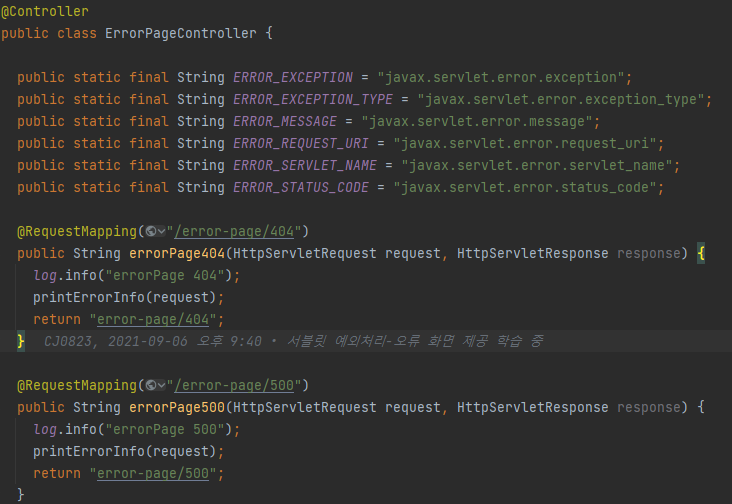Click the git blame annotation by CJ0823
732x504 pixels.
pyautogui.click(x=293, y=341)
